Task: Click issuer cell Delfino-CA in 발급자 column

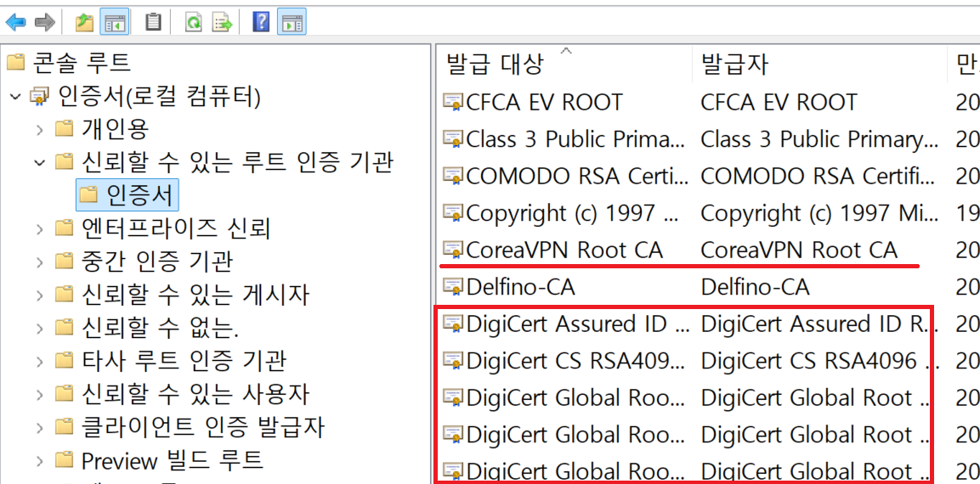Action: [755, 287]
